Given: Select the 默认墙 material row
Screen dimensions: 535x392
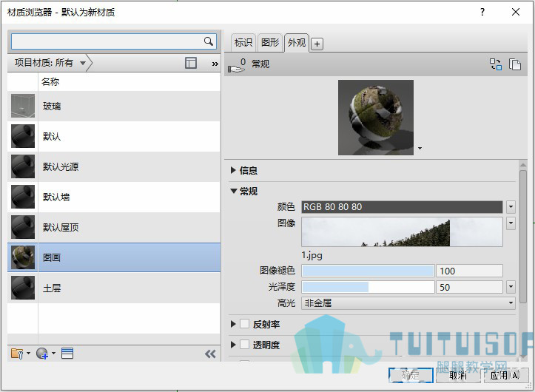Looking at the screenshot, I should (x=114, y=197).
